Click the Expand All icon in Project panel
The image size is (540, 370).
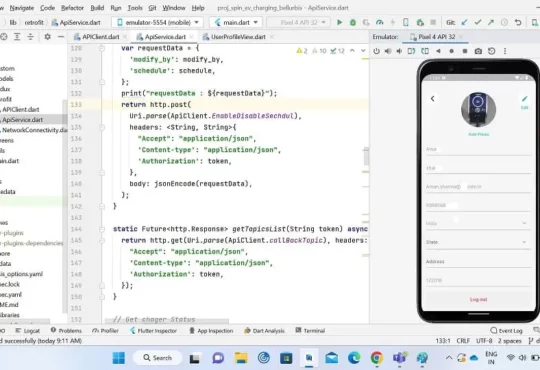(x=17, y=37)
